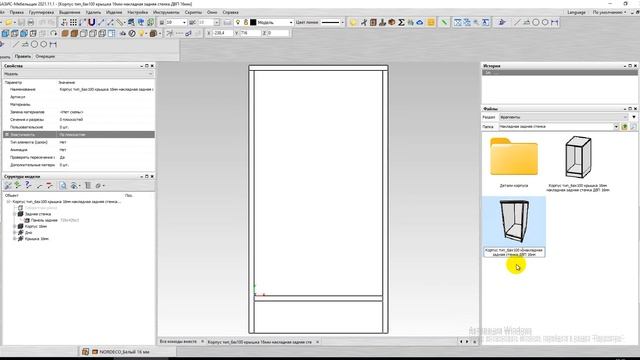This screenshot has height=360, width=640.
Task: Click the Sigma summary icon
Action: (x=401, y=22)
